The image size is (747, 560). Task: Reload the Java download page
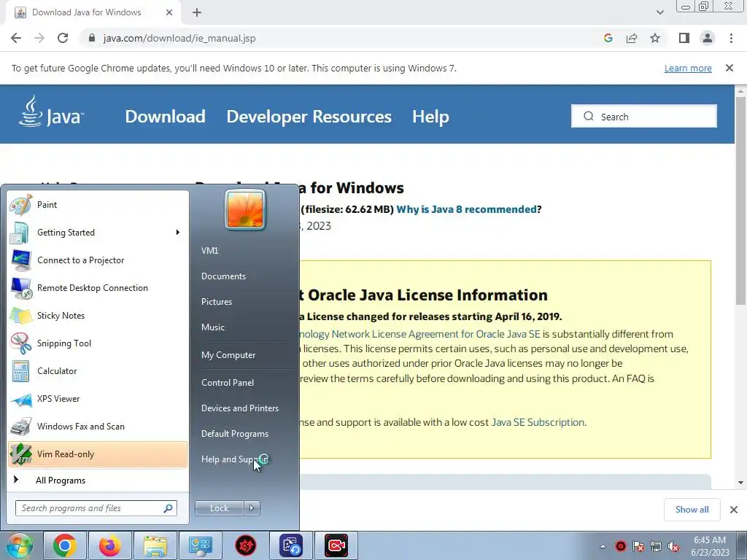click(63, 38)
